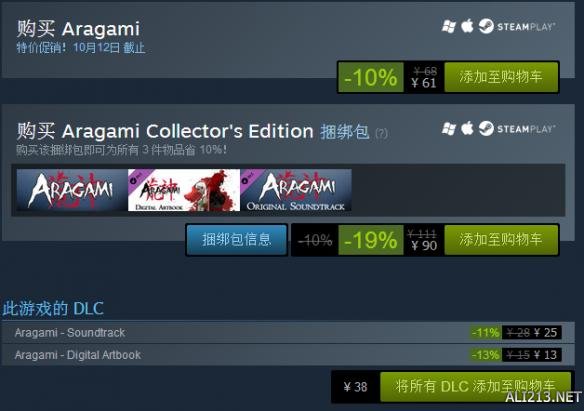Click the SteamPlay logo beside Collector's Edition
Image resolution: width=584 pixels, height=411 pixels.
coord(517,128)
